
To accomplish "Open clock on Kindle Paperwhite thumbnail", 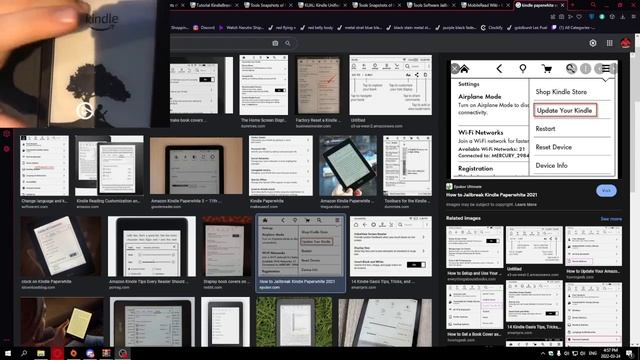I will (x=61, y=247).
